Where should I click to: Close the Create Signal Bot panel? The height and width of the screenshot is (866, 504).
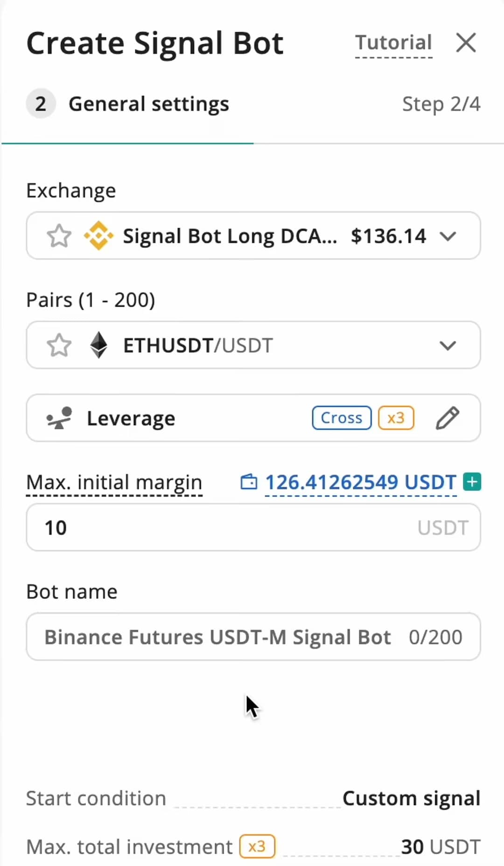point(466,43)
